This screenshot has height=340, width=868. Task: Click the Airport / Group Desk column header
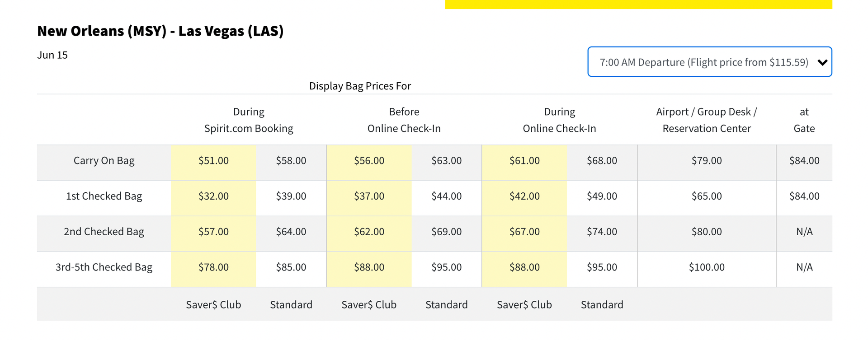tap(707, 120)
